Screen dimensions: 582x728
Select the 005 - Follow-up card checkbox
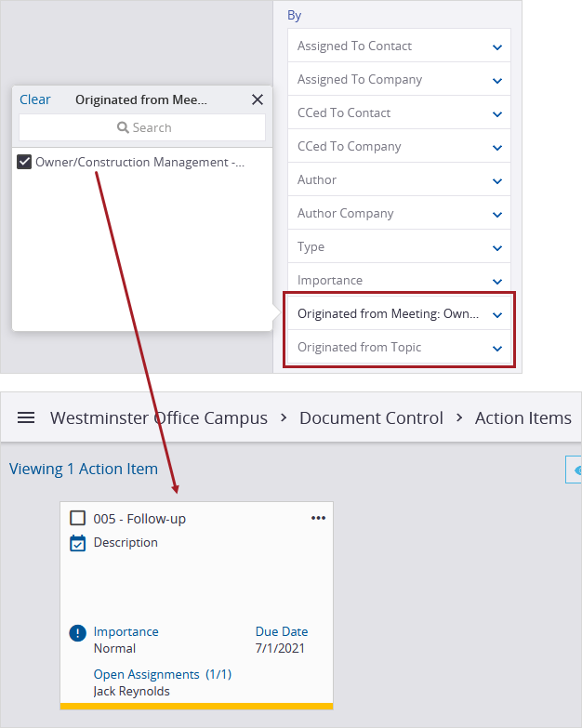(77, 518)
